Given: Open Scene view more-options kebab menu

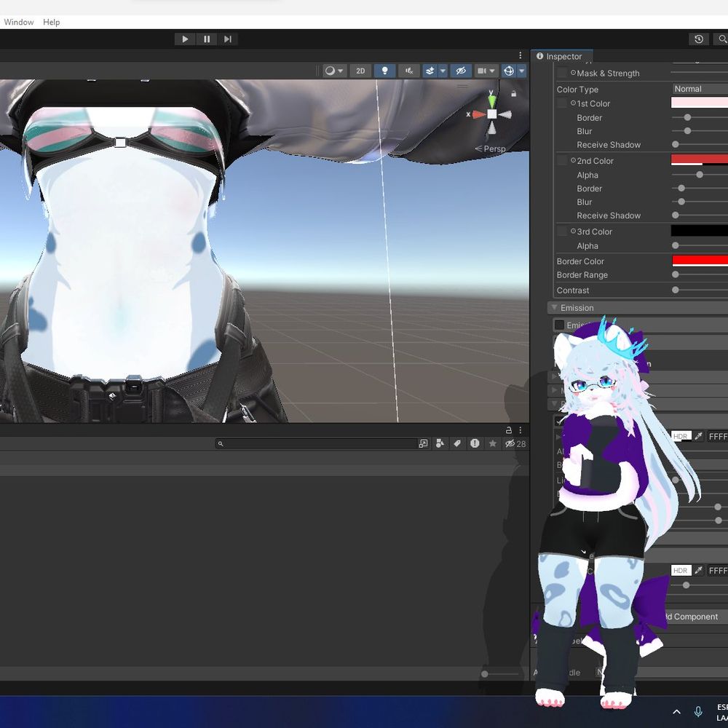Looking at the screenshot, I should [x=521, y=55].
